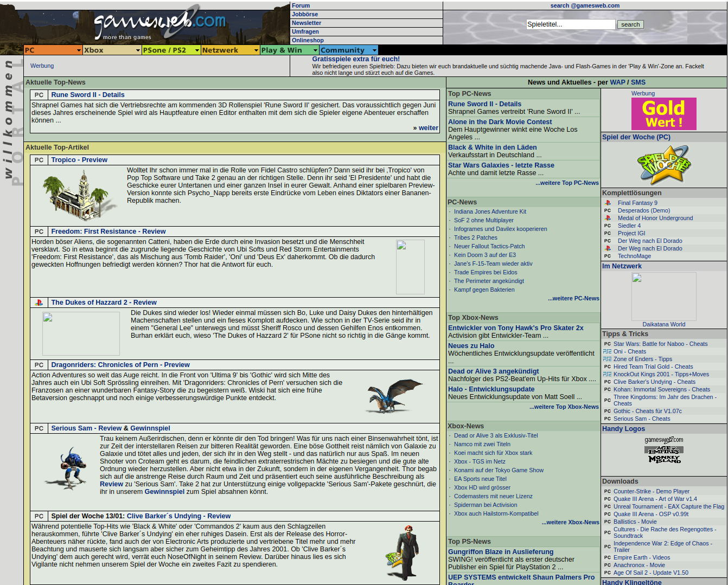The image size is (728, 585).
Task: Click the gamesweb.com logo banner
Action: point(157,24)
